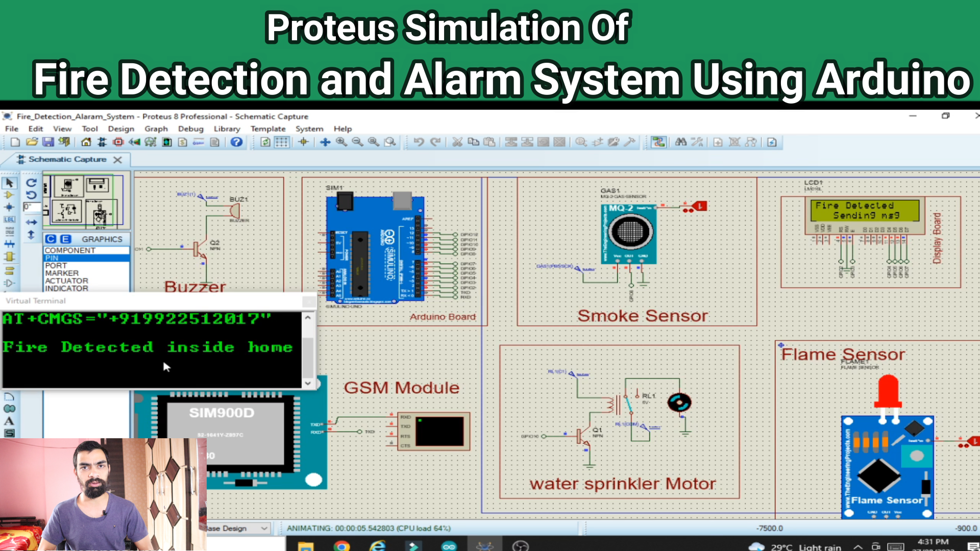This screenshot has height=551, width=980.
Task: Expand the Library menu
Action: coord(226,129)
